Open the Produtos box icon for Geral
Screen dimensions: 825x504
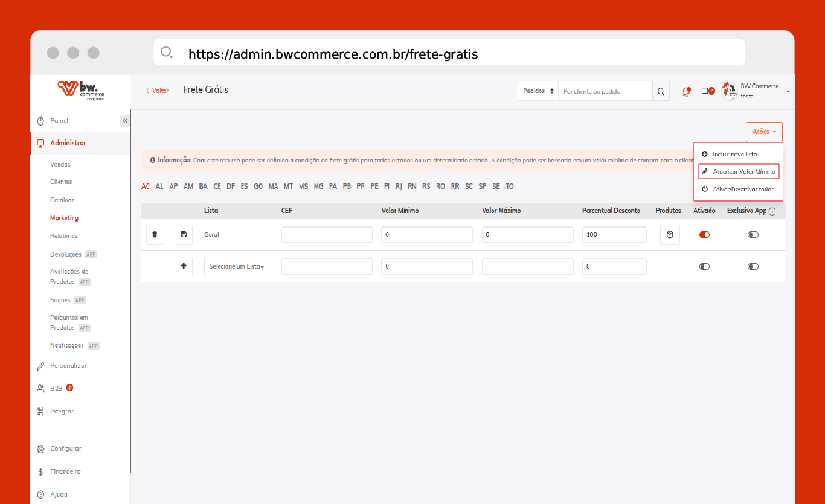coord(670,234)
